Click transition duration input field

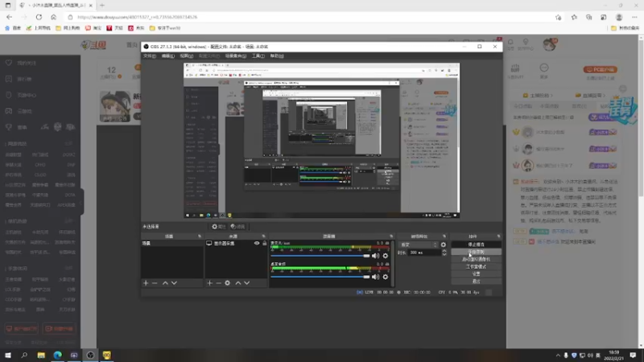click(425, 253)
